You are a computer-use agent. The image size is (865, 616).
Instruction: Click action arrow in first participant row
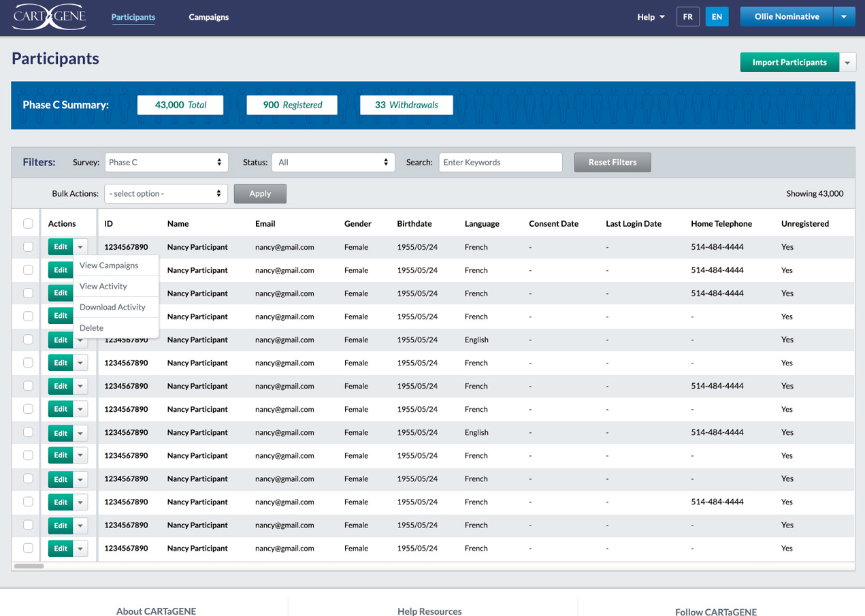coord(80,247)
